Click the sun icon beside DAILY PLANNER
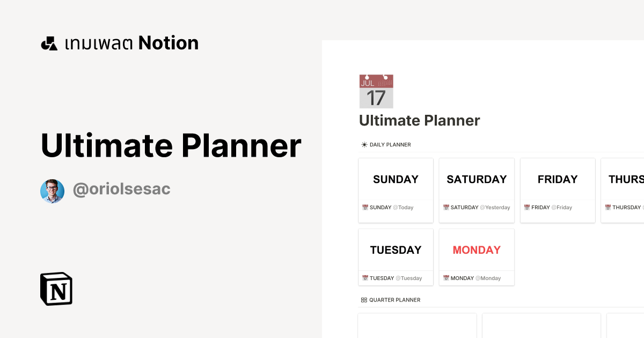The width and height of the screenshot is (644, 338). [x=363, y=144]
